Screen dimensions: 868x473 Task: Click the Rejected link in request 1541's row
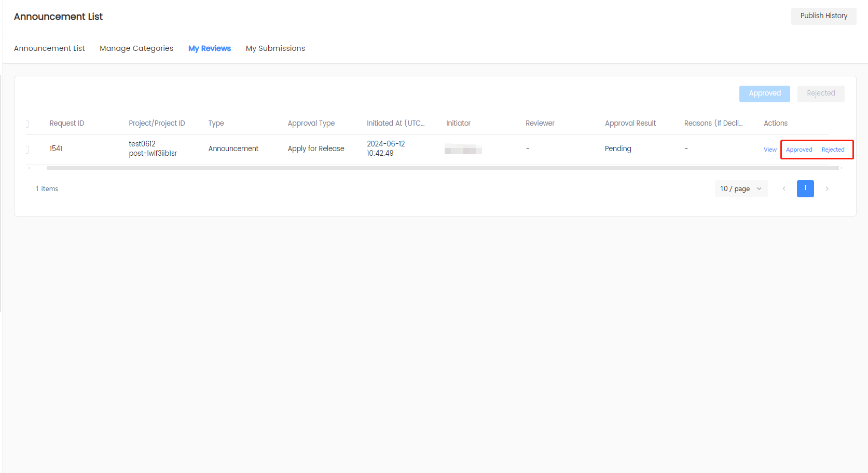click(x=833, y=150)
